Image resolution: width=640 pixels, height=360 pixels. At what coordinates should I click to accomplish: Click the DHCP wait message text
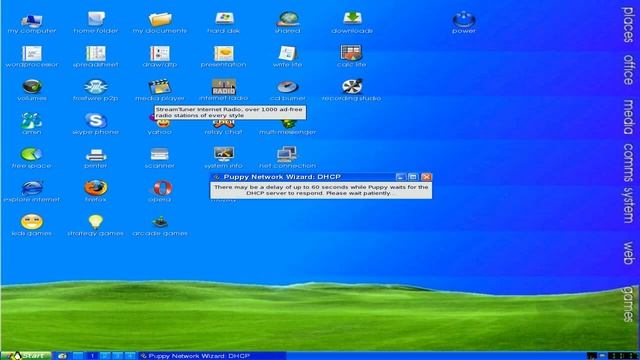(321, 190)
